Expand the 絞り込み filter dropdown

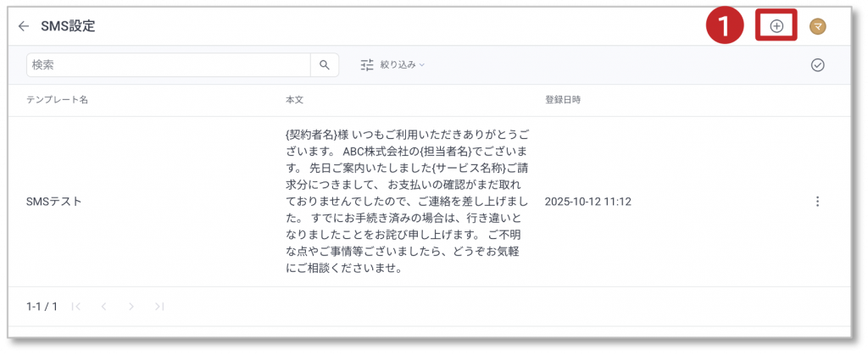tap(392, 64)
